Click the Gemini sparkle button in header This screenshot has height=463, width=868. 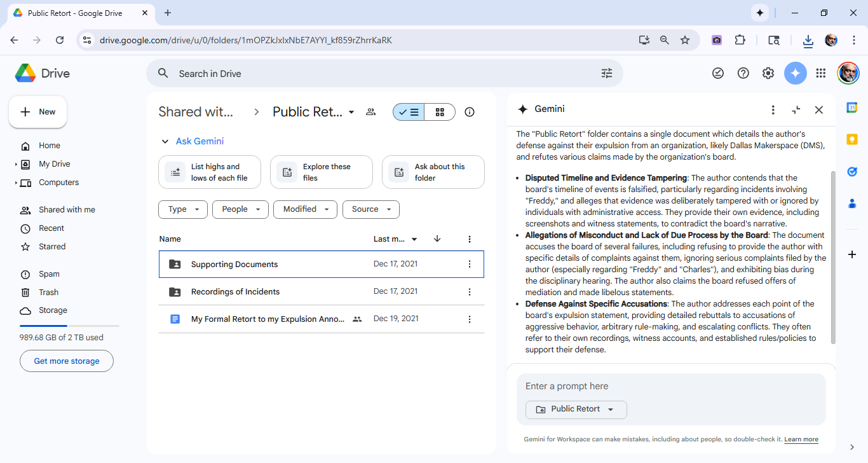point(795,73)
